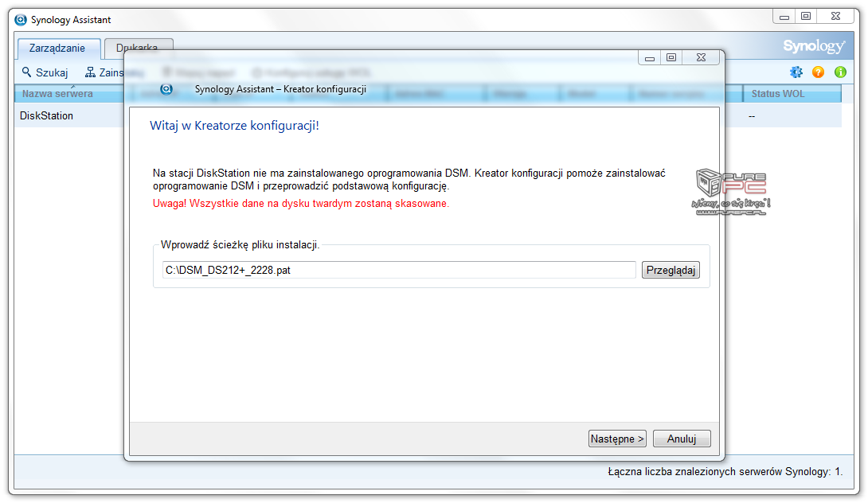
Task: Click the 'Witaj w Kreatorze konfiguracji!' heading
Action: tap(234, 126)
